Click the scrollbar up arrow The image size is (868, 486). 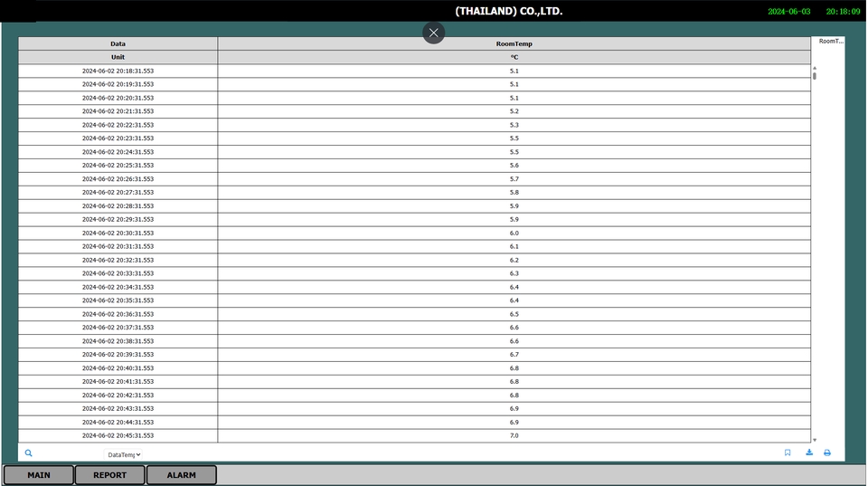(x=815, y=68)
